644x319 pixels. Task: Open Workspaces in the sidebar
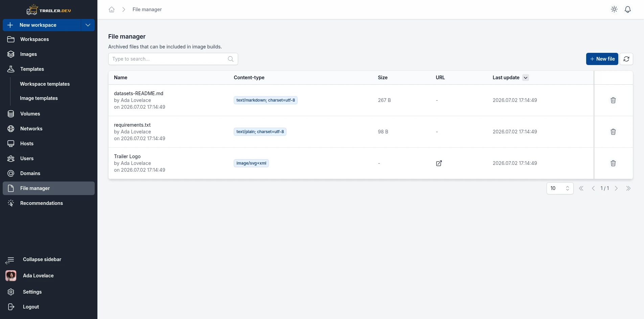(49, 39)
